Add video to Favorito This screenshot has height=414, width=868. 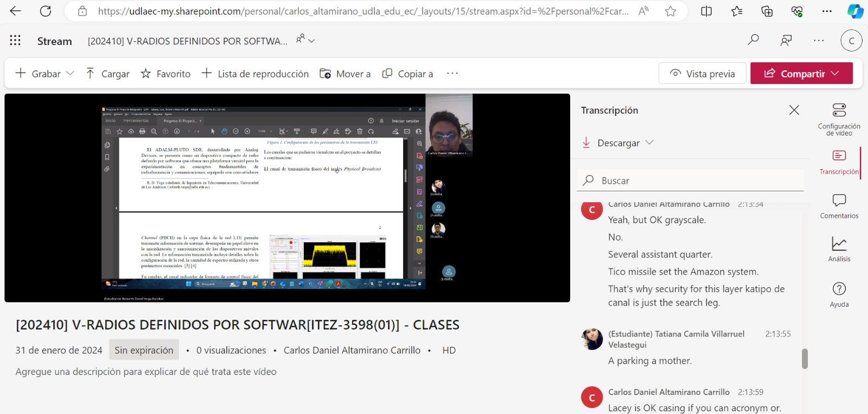point(165,74)
